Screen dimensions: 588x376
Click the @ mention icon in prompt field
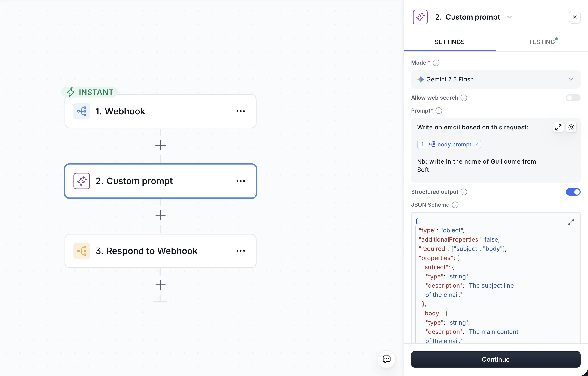[x=571, y=127]
